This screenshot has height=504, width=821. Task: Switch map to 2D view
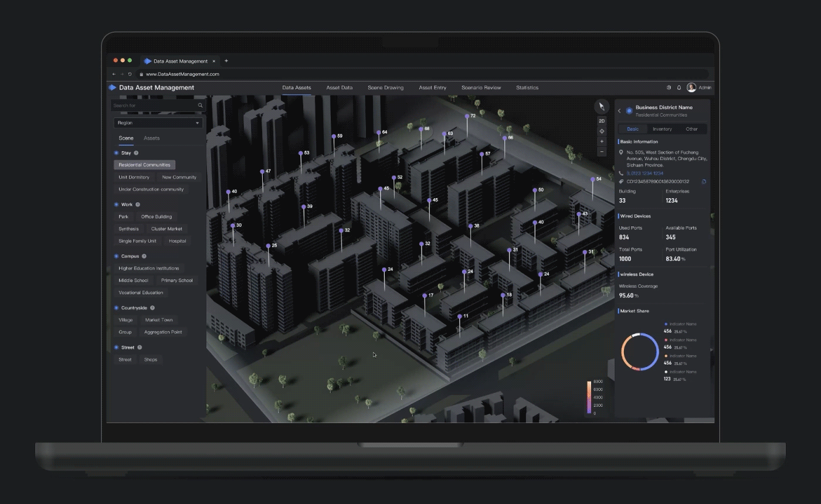[x=602, y=121]
